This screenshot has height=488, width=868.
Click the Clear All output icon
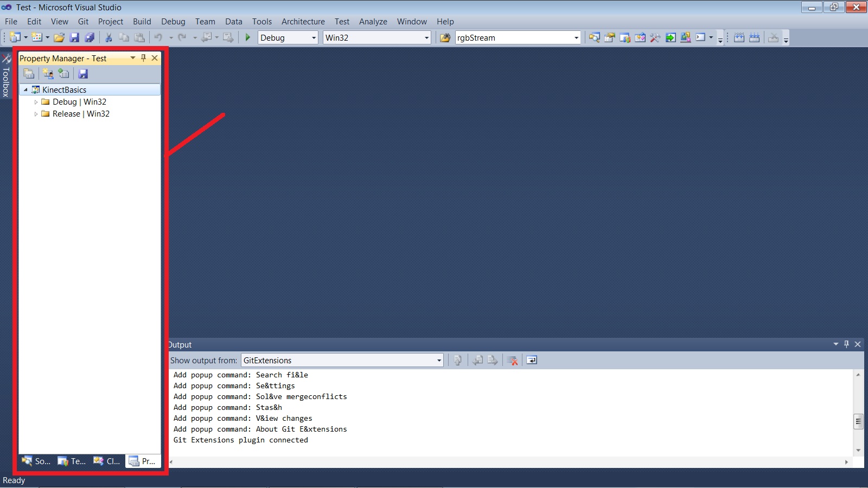coord(512,360)
